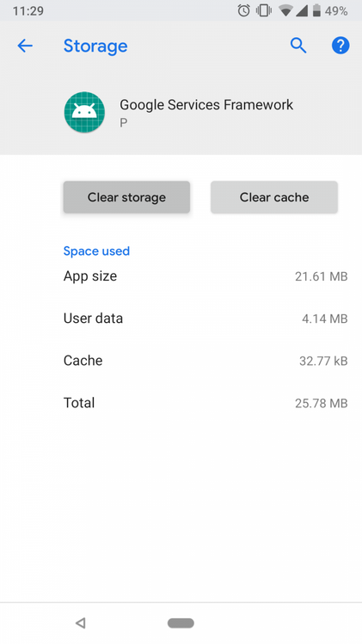This screenshot has height=644, width=362.
Task: Tap the Cache size row
Action: tap(206, 361)
